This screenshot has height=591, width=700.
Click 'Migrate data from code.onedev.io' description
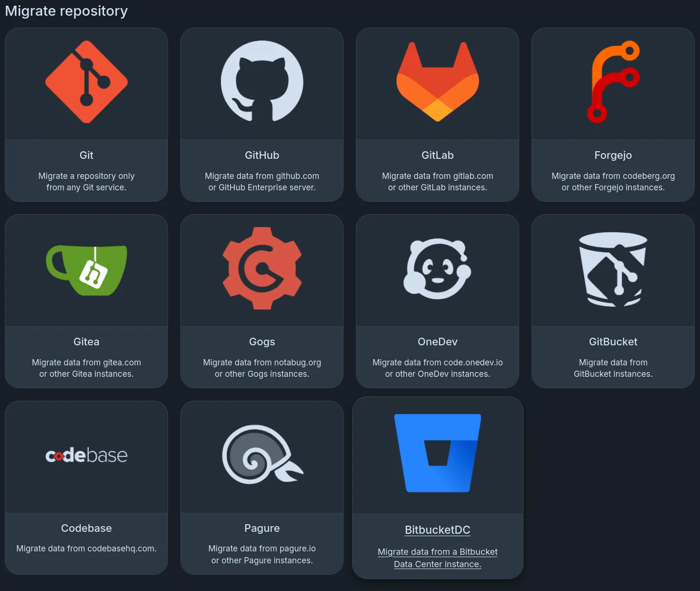(438, 368)
